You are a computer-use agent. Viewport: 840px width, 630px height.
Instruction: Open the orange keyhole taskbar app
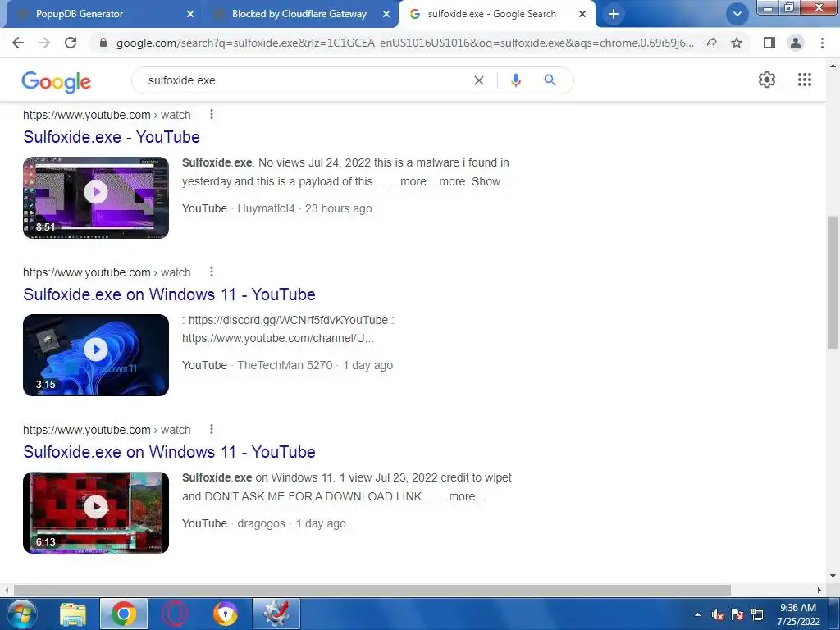(225, 614)
